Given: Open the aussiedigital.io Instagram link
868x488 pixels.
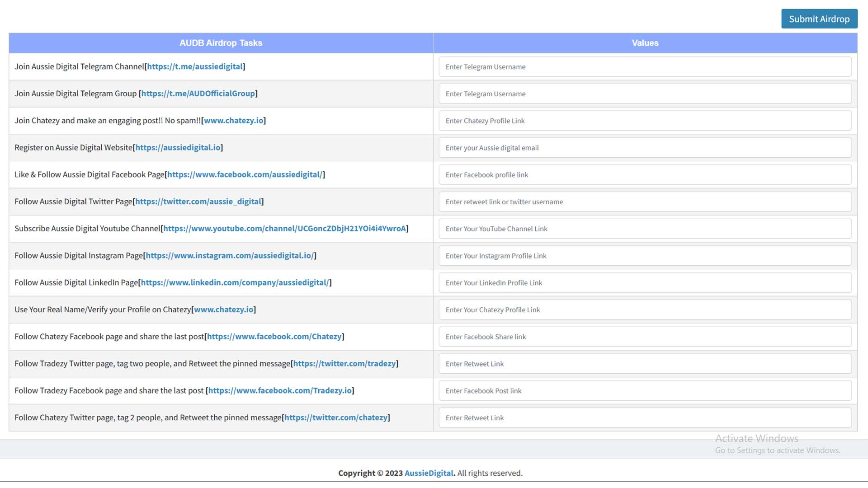Looking at the screenshot, I should 230,256.
